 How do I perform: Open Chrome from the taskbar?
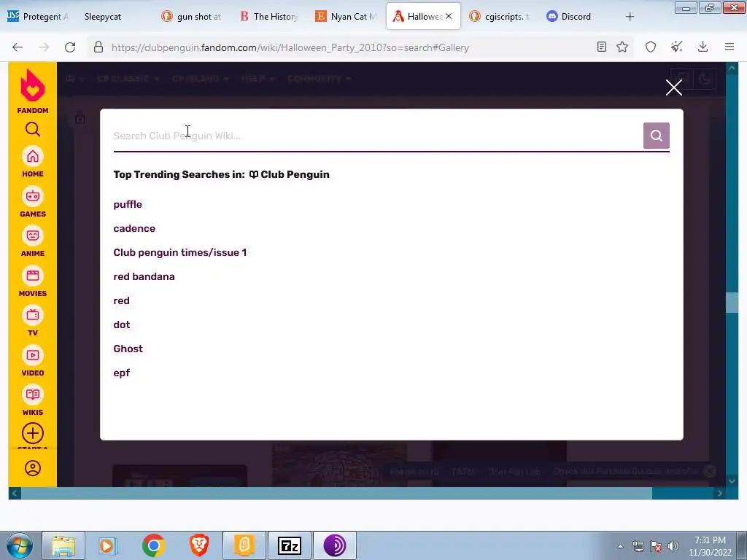(x=153, y=545)
